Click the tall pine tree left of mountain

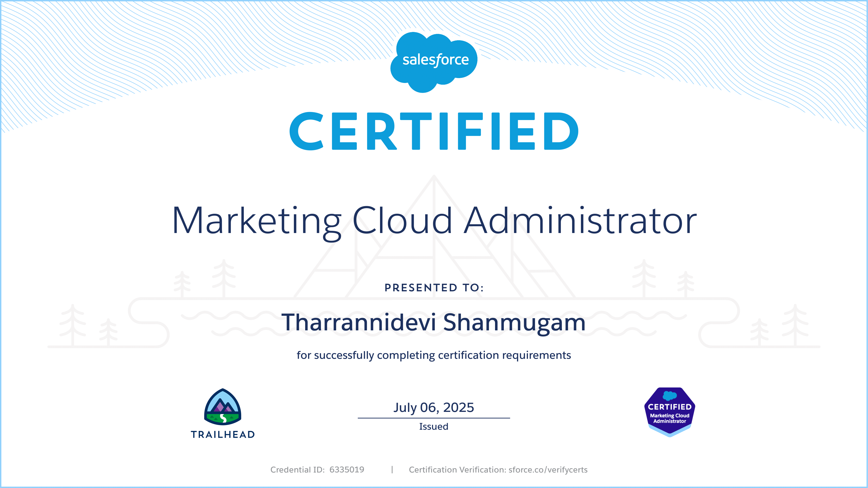coord(224,278)
